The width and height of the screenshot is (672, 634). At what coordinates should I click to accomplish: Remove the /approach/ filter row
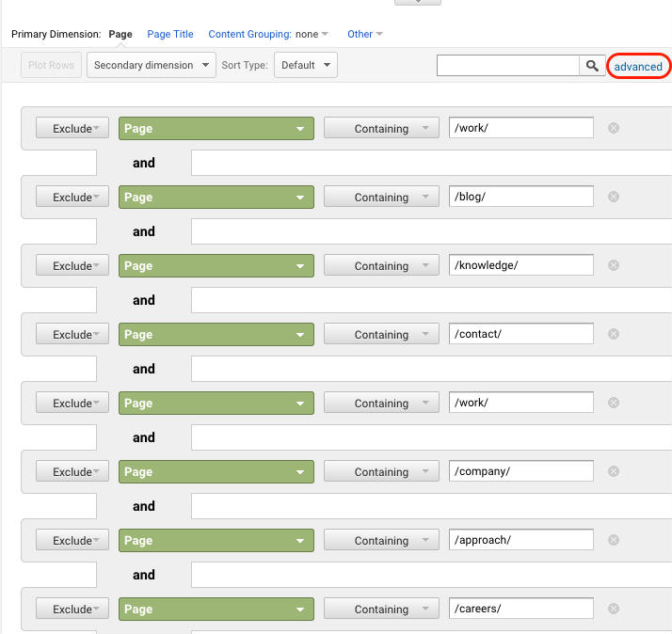click(614, 540)
